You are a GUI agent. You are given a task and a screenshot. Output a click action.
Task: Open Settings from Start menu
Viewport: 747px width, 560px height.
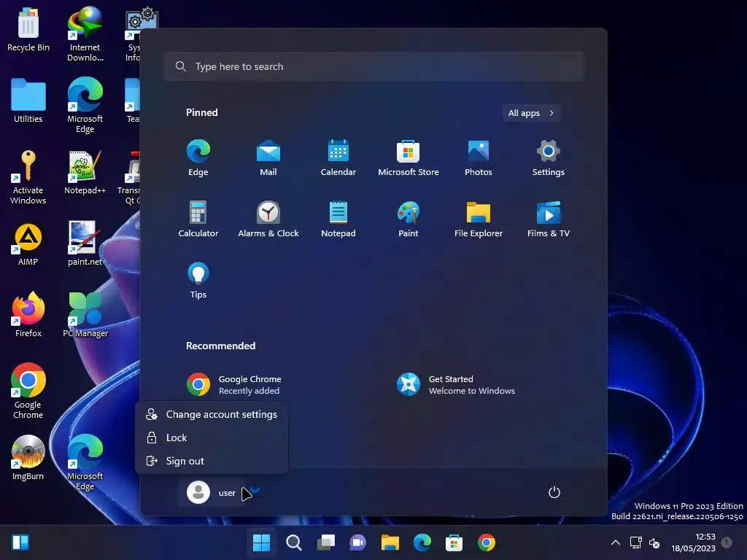pos(549,158)
